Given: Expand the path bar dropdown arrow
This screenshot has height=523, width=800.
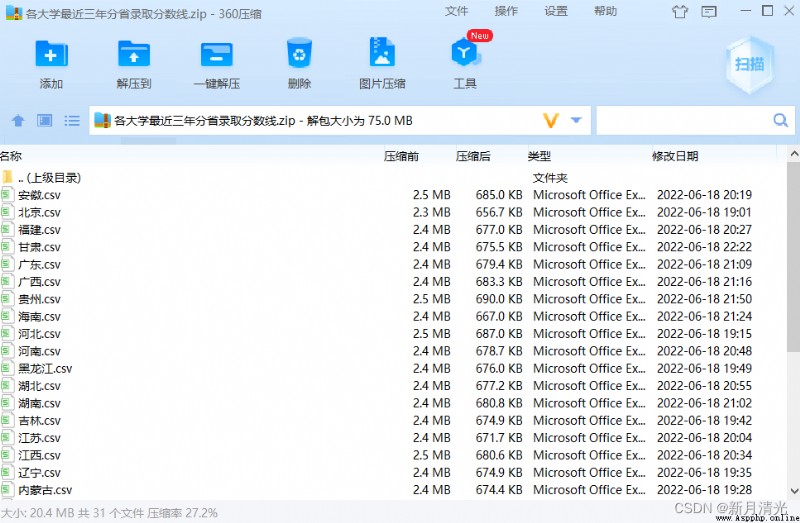Looking at the screenshot, I should click(576, 120).
